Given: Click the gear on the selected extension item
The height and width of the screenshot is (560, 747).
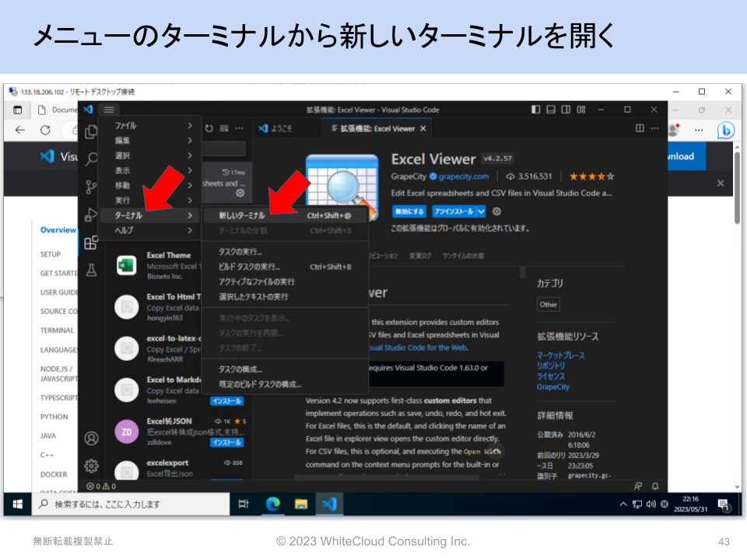Looking at the screenshot, I should 240,193.
